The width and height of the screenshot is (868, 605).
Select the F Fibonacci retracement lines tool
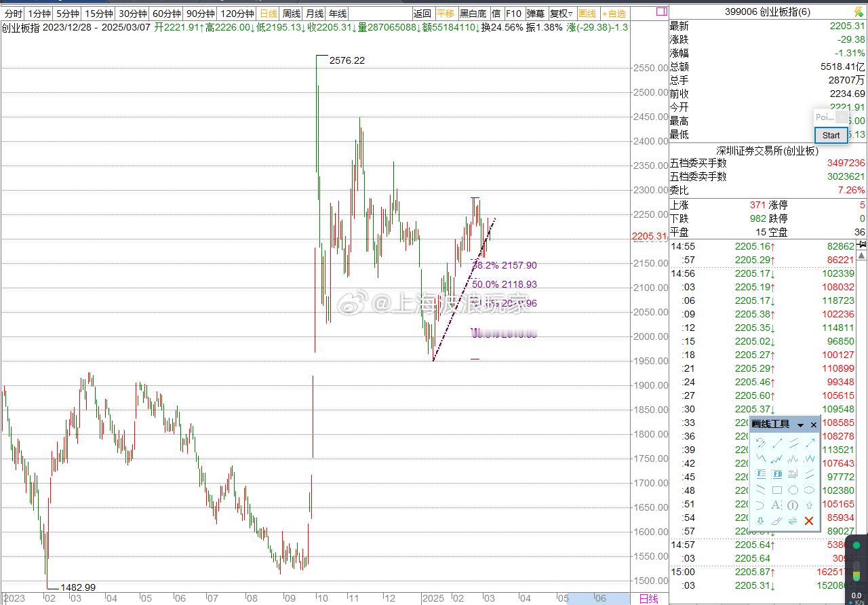761,474
